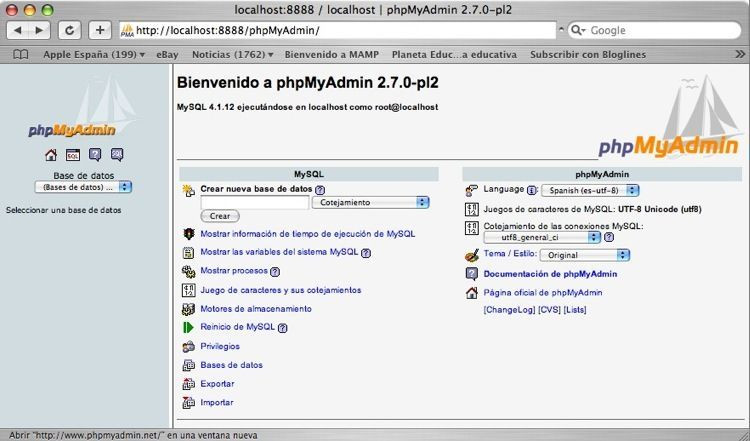Click the Language info icon
750x441 pixels.
(x=532, y=189)
